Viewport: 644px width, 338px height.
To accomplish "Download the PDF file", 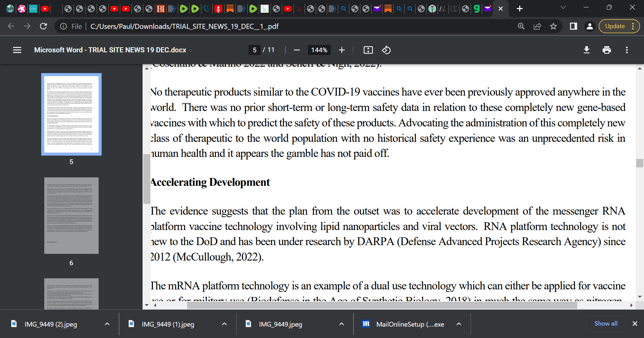I will [x=587, y=50].
